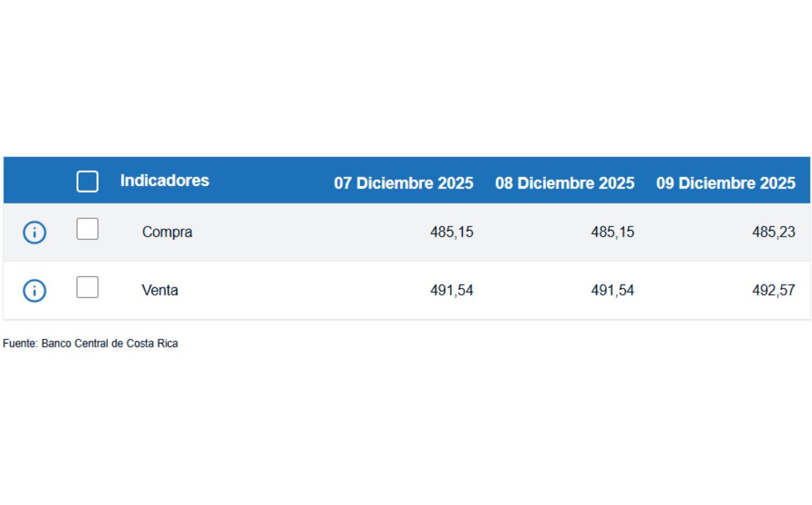Open details via Compra row information icon
Screen dimensions: 812x505
point(34,232)
